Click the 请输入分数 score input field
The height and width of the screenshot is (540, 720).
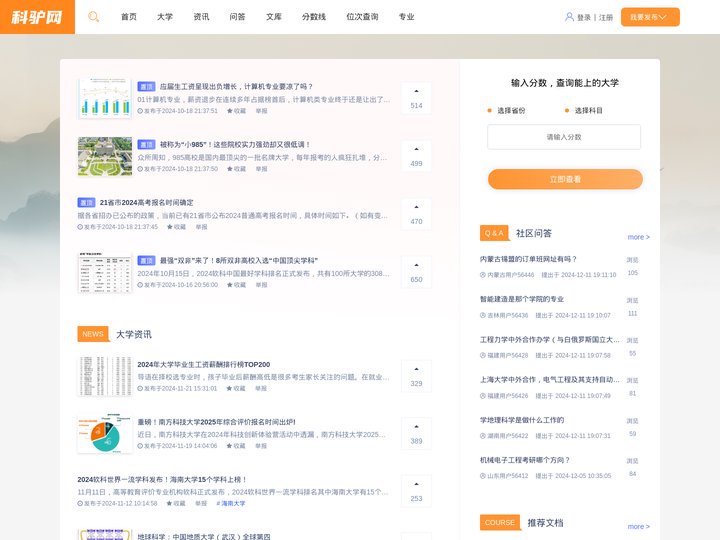click(x=564, y=137)
